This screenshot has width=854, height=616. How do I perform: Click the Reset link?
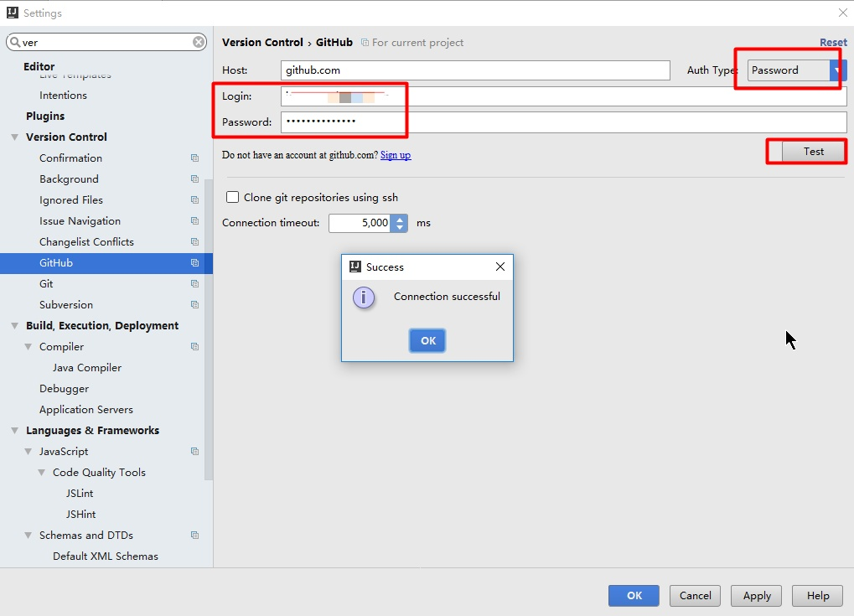(833, 43)
